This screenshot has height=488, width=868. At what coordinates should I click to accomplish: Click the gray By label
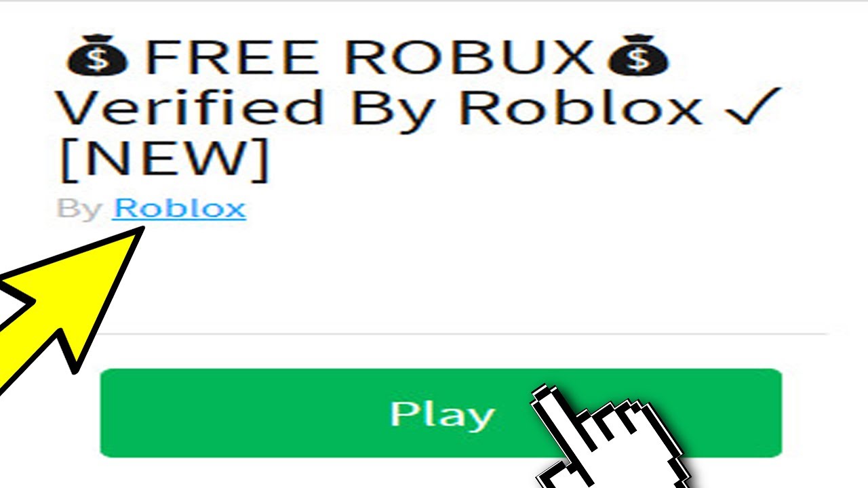click(79, 209)
